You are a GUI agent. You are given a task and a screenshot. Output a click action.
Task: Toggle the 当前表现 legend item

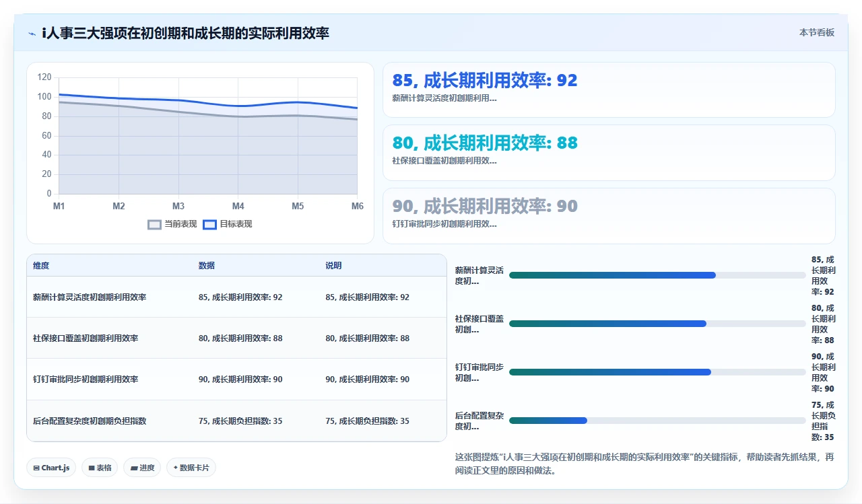coord(172,224)
